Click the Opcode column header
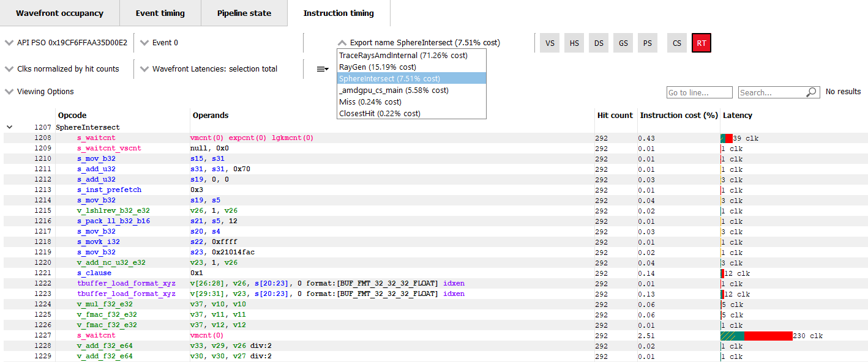 click(72, 115)
